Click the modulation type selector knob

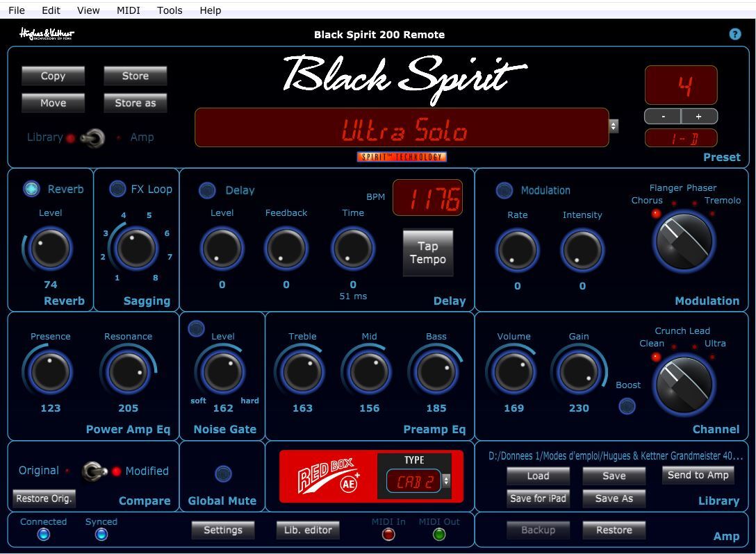[684, 242]
